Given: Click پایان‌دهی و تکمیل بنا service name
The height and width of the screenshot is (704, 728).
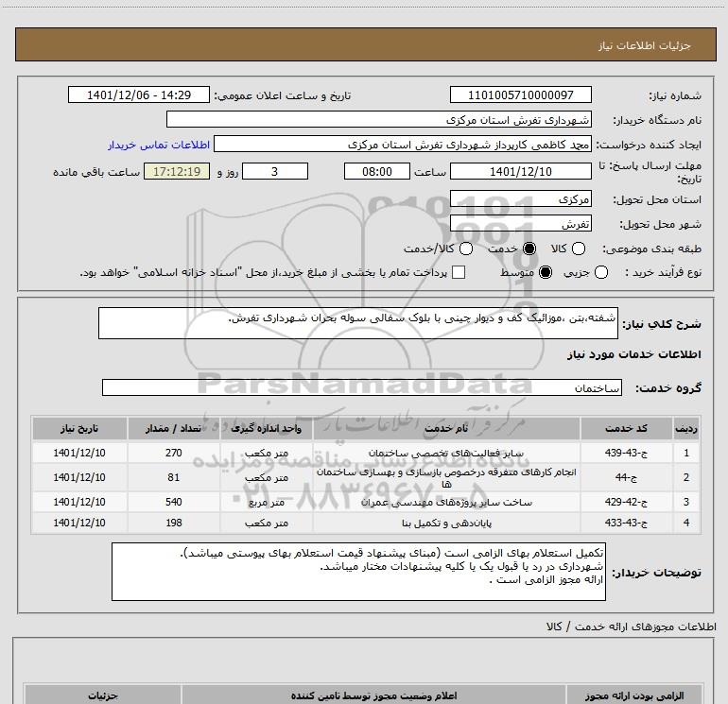Looking at the screenshot, I should coord(446,523).
